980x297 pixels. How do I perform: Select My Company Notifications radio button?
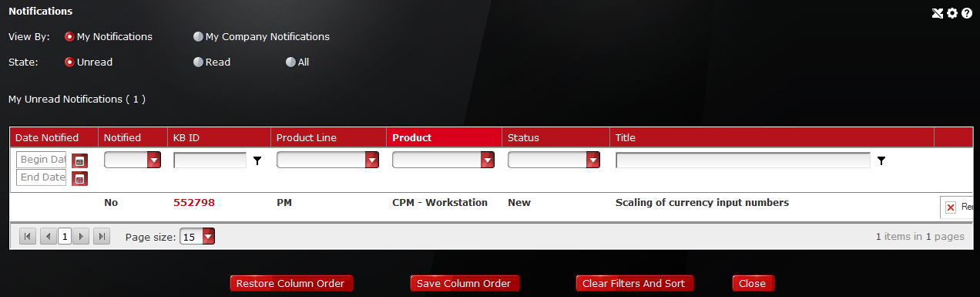198,36
